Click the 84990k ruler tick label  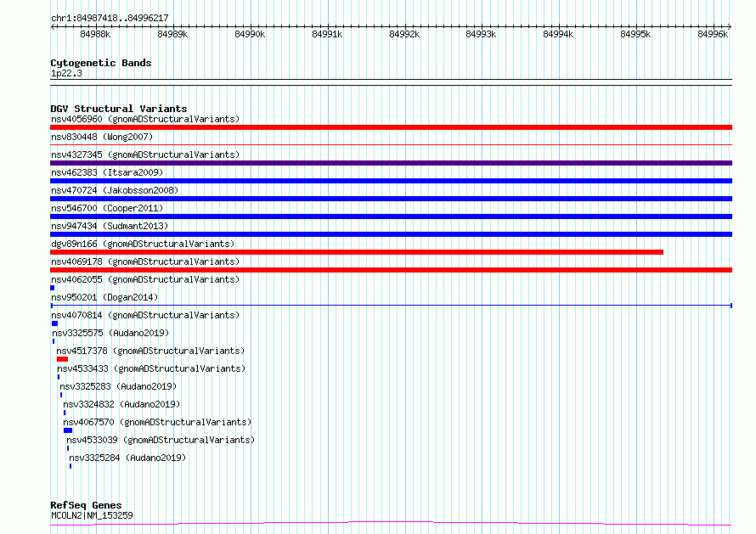(x=250, y=34)
